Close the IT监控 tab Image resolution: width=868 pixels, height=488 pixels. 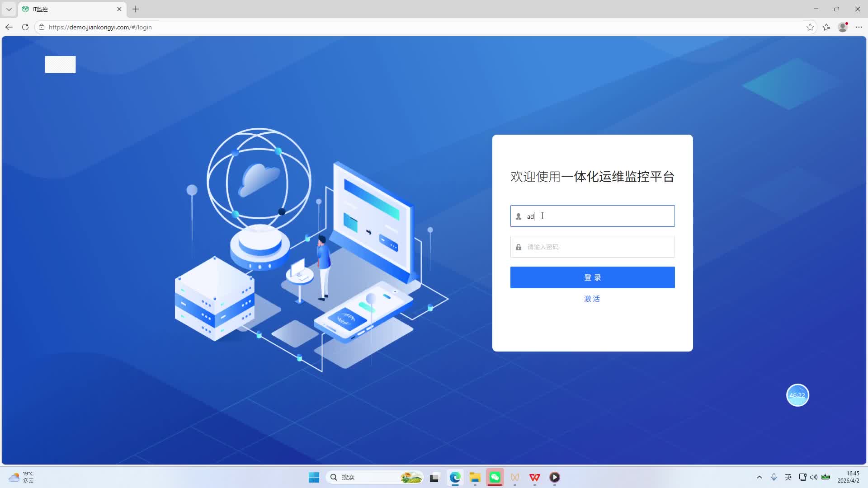pos(119,9)
